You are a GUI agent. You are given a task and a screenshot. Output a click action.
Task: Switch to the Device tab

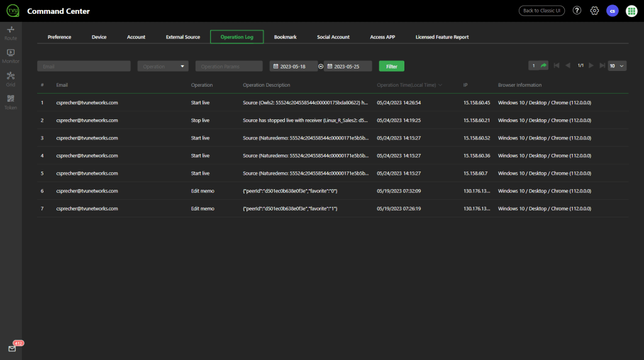point(99,37)
